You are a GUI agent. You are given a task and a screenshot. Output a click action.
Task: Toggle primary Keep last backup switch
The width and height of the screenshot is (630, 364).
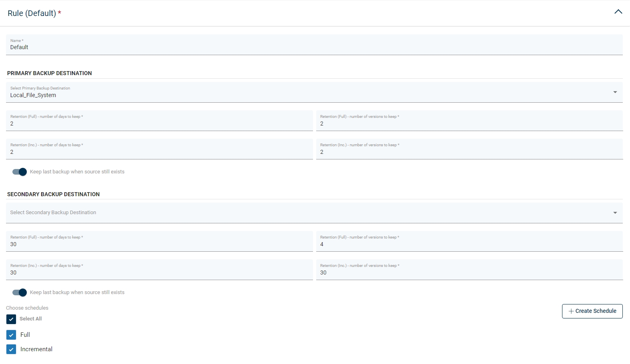coord(20,172)
